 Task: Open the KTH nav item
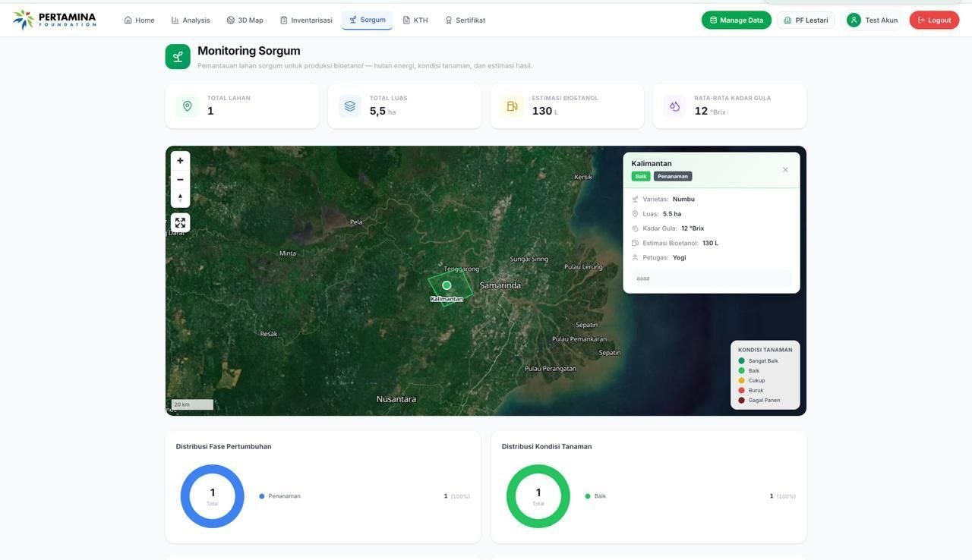pos(415,20)
